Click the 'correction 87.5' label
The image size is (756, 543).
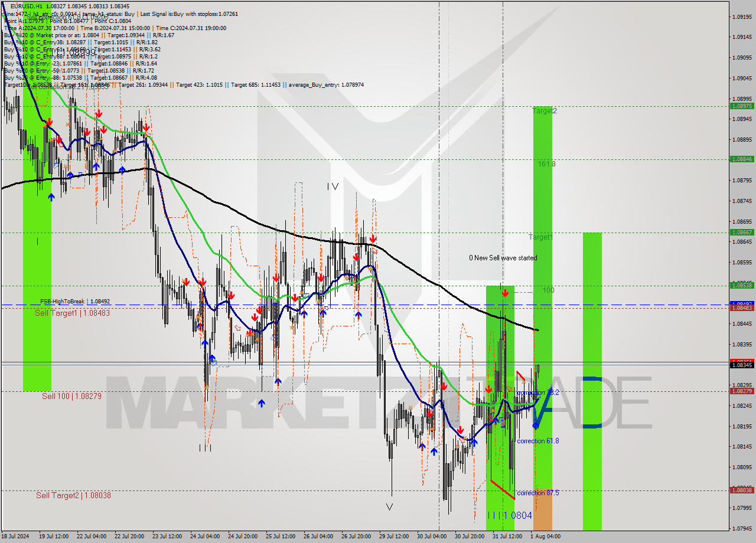click(x=537, y=493)
